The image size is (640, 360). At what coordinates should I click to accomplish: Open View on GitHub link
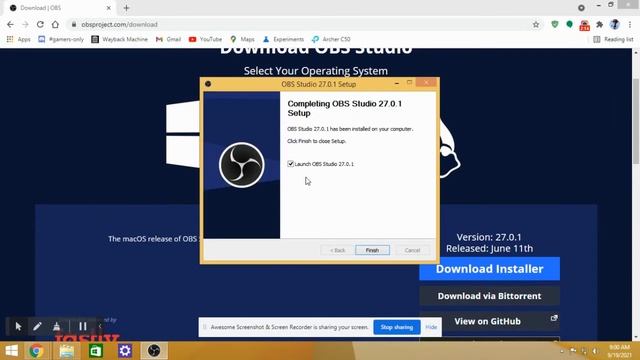[489, 321]
